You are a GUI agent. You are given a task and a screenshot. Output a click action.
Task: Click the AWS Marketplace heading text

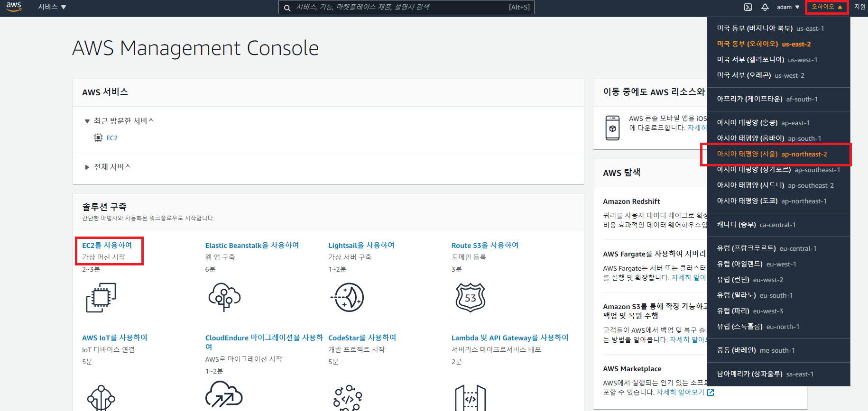[x=632, y=369]
